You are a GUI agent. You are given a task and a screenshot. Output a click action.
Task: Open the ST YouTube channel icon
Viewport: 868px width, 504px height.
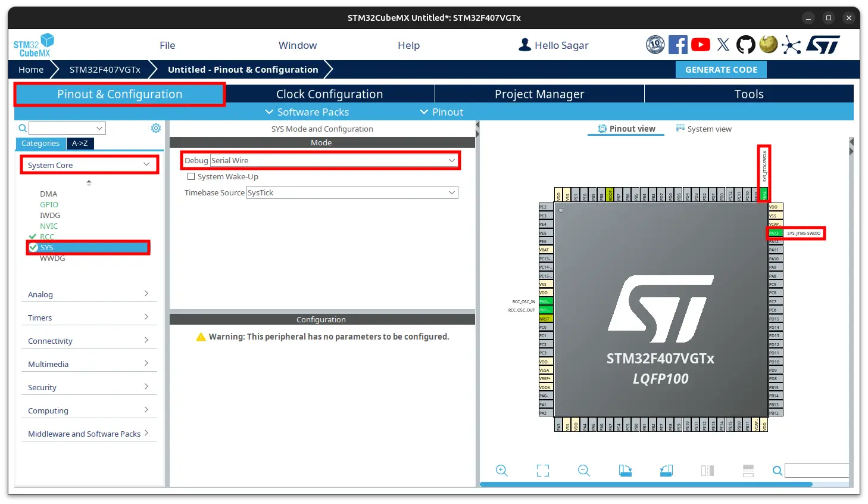[701, 45]
